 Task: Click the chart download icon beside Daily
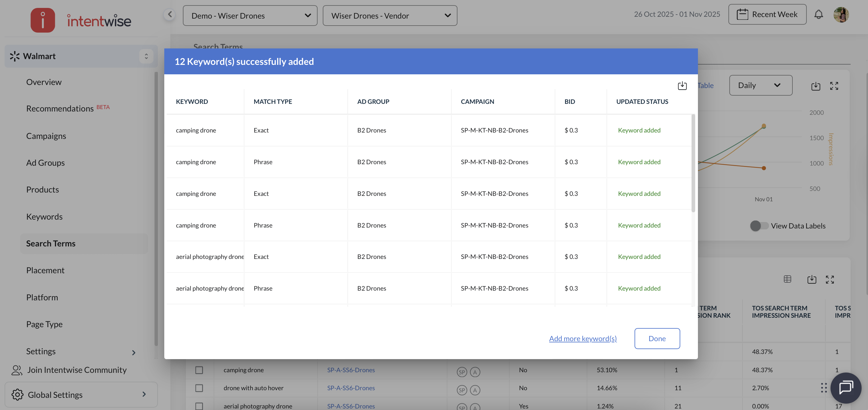816,86
